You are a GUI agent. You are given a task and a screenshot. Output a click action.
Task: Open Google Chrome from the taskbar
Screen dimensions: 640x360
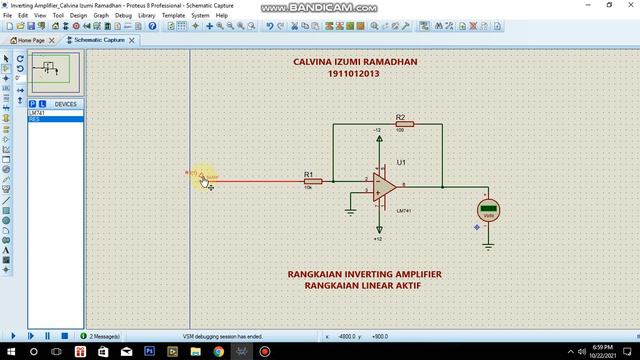click(219, 351)
